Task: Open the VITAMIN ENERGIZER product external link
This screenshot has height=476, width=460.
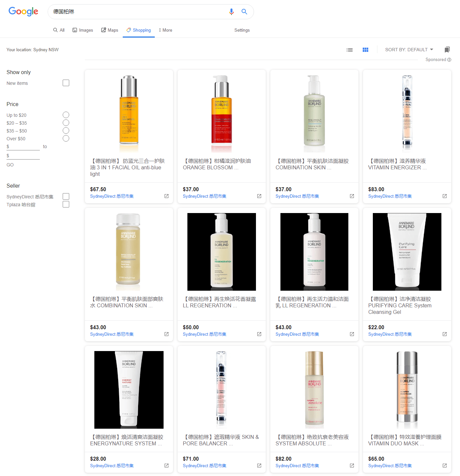Action: coord(444,196)
